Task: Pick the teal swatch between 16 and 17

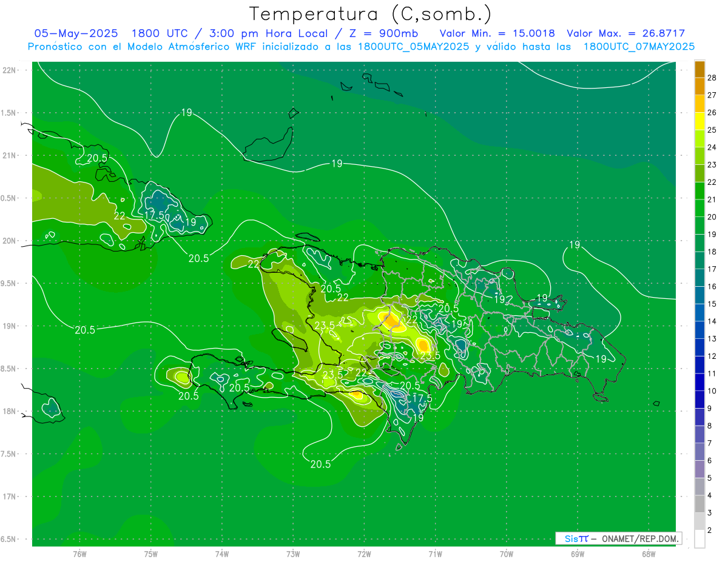Action: pyautogui.click(x=699, y=278)
